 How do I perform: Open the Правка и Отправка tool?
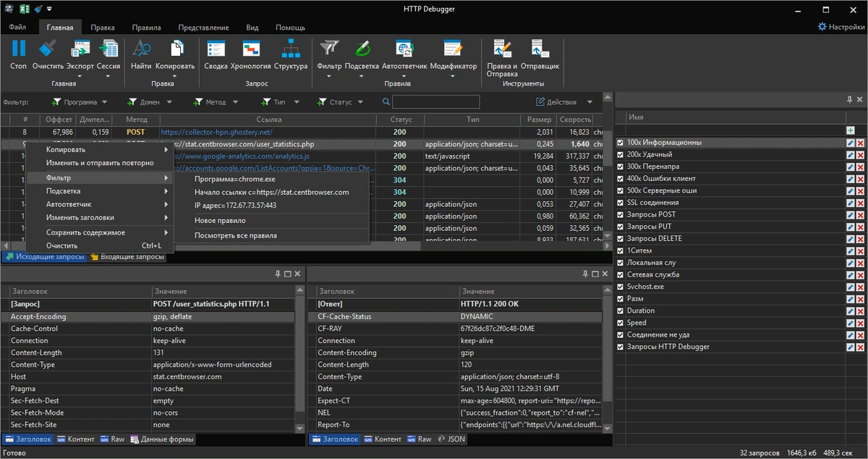point(502,49)
